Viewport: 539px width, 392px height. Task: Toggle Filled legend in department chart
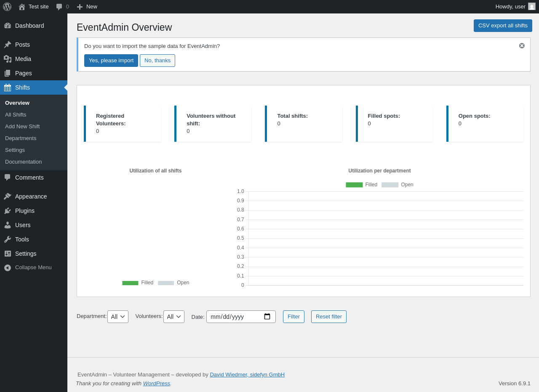[361, 185]
